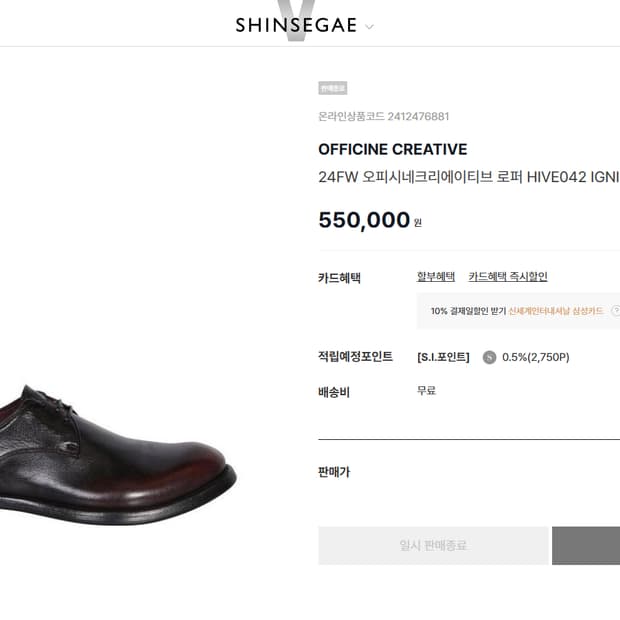Open the 카드혜택 즉시할인 link
Screen dimensions: 620x620
pos(508,277)
